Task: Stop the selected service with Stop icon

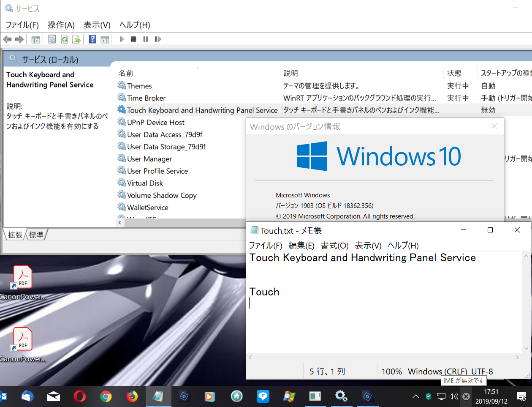Action: [x=133, y=39]
